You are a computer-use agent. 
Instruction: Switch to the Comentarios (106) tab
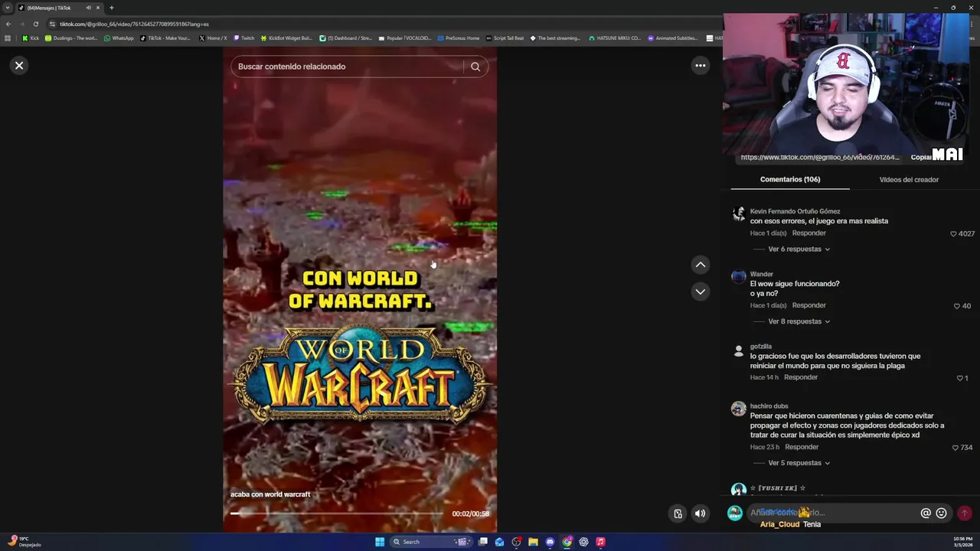click(x=790, y=179)
